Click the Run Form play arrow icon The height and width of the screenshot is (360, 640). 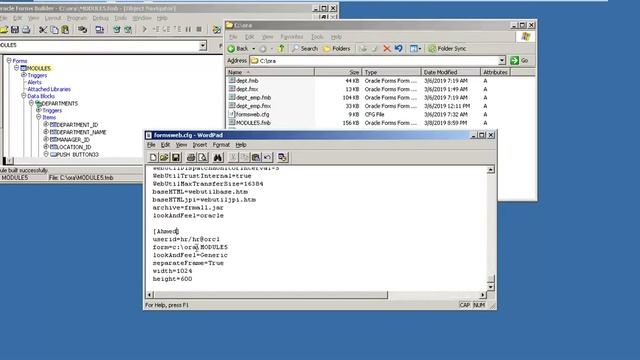point(144,29)
